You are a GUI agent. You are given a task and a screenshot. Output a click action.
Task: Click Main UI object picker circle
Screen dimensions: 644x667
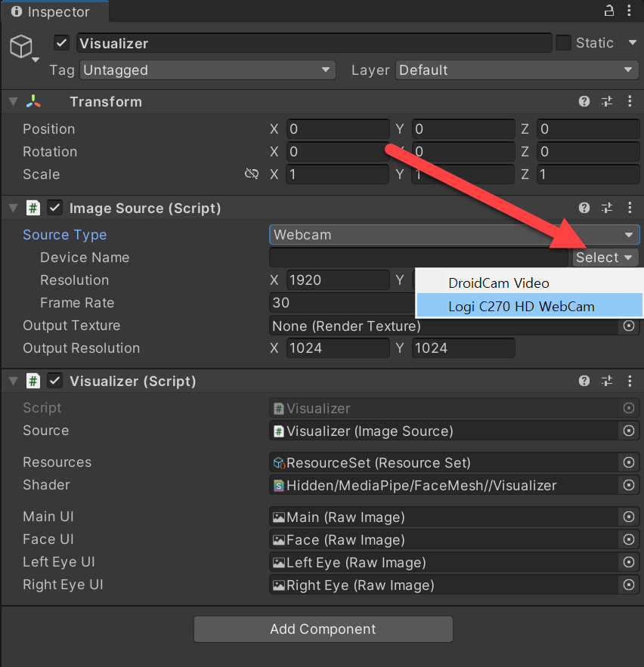629,517
